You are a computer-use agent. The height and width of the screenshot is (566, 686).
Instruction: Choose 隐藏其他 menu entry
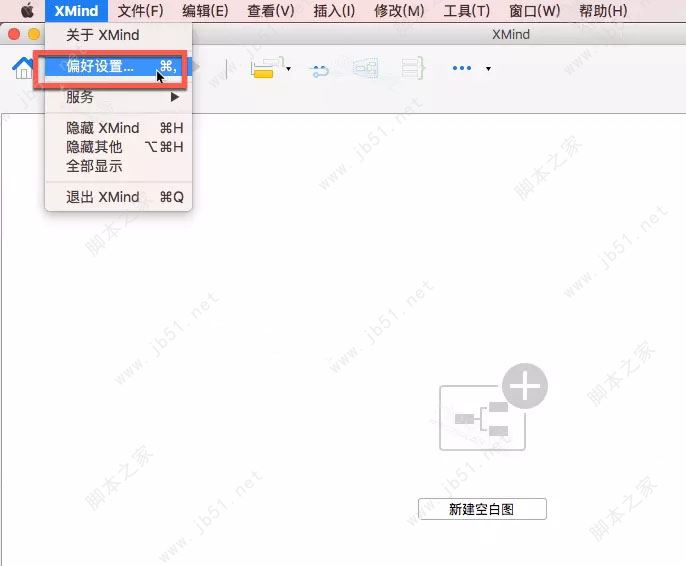coord(119,147)
